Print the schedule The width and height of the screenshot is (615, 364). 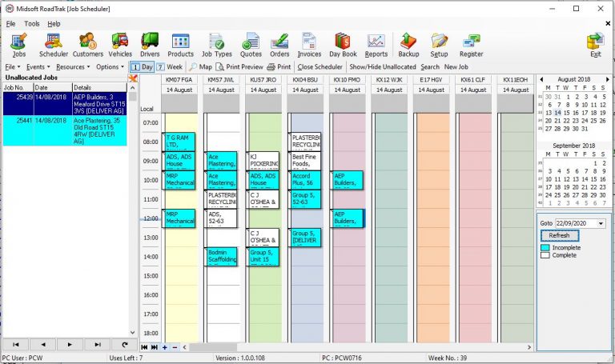279,67
